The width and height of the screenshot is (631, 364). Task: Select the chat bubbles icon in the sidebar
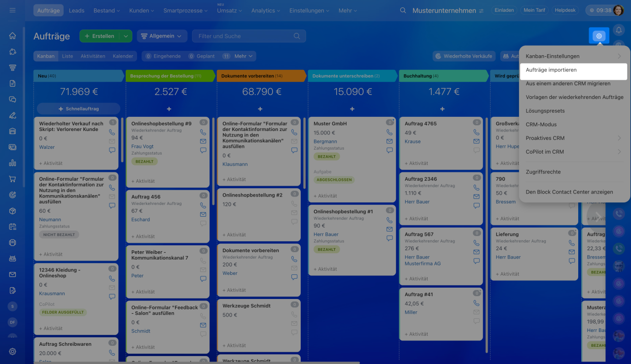click(x=12, y=99)
